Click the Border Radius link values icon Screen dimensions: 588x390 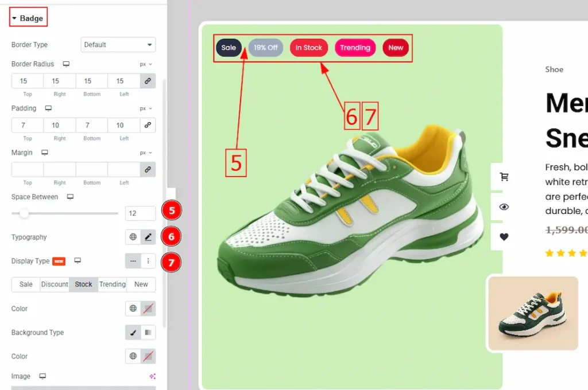pyautogui.click(x=148, y=81)
